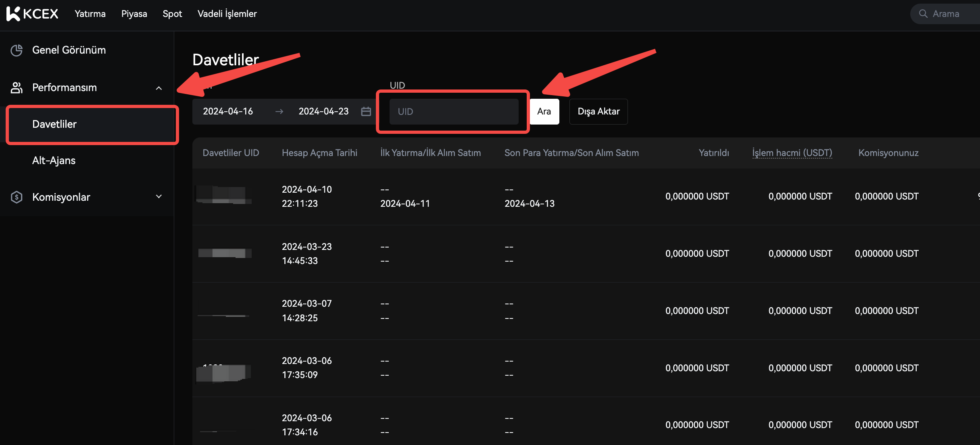Click the end date 2024-04-23 field

[x=323, y=112]
